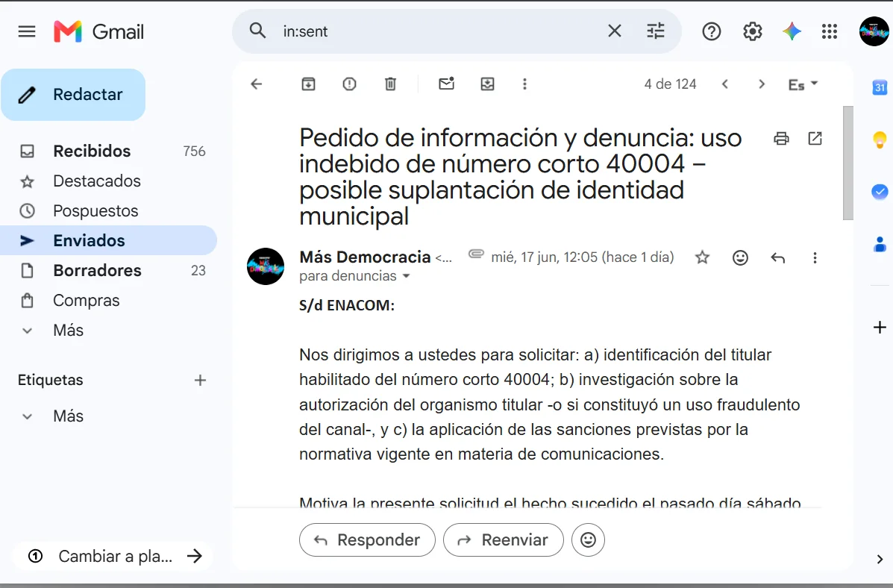Open Google Tasks side panel
This screenshot has width=893, height=588.
click(880, 192)
